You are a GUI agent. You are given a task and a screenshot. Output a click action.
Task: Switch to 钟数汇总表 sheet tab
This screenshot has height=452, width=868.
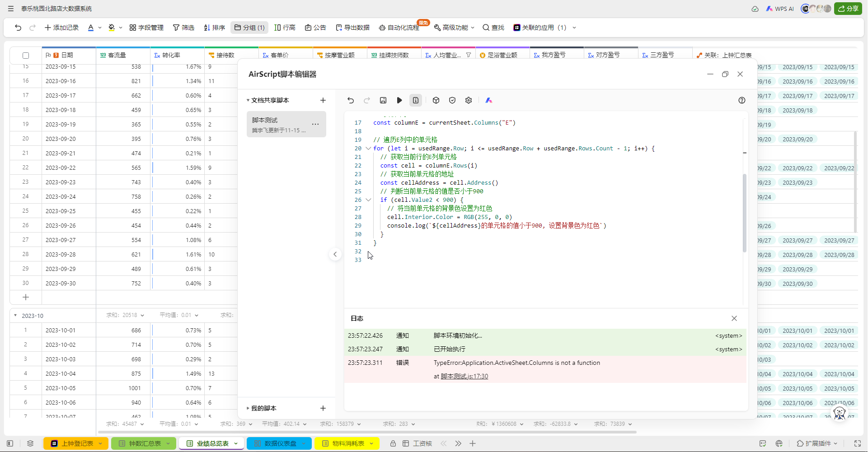pyautogui.click(x=144, y=443)
